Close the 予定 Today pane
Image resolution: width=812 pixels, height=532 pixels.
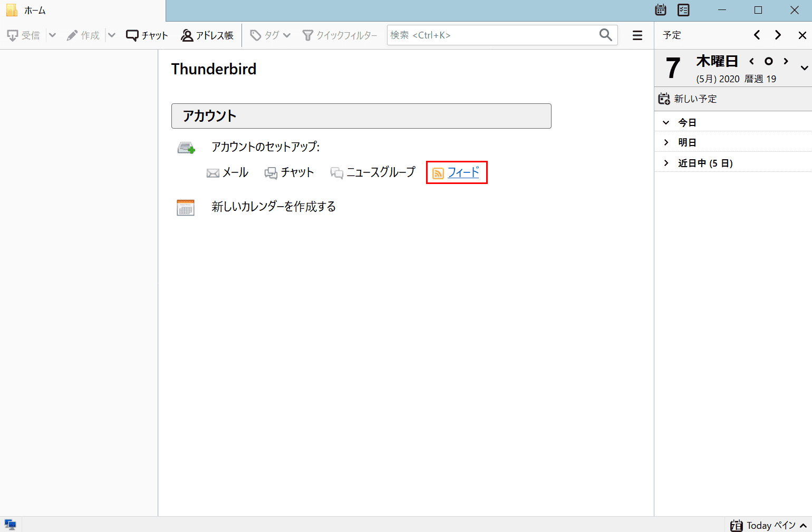click(x=803, y=35)
